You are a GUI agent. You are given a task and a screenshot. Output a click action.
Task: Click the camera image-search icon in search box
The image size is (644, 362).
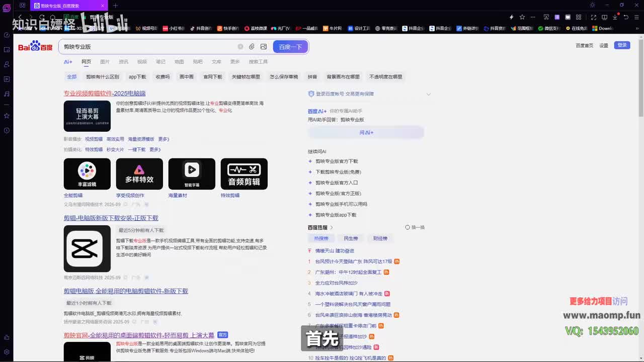(264, 47)
